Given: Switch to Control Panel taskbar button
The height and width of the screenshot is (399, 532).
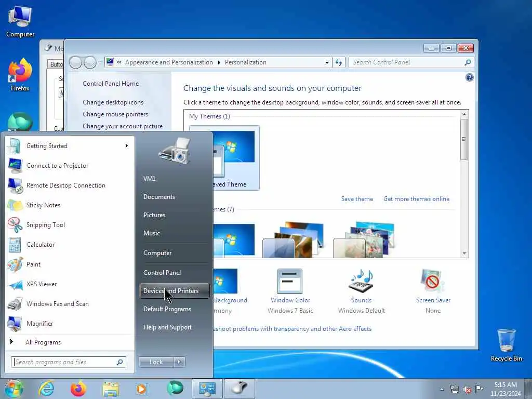Looking at the screenshot, I should pyautogui.click(x=207, y=389).
